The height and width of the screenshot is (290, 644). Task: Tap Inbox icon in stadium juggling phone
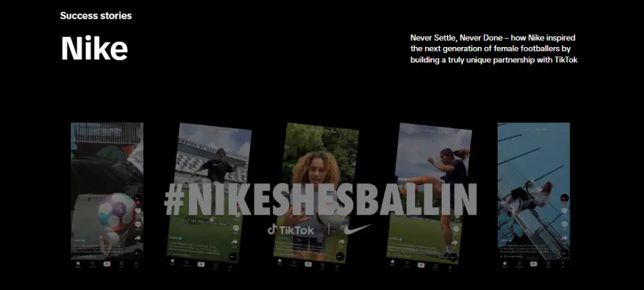[216, 266]
